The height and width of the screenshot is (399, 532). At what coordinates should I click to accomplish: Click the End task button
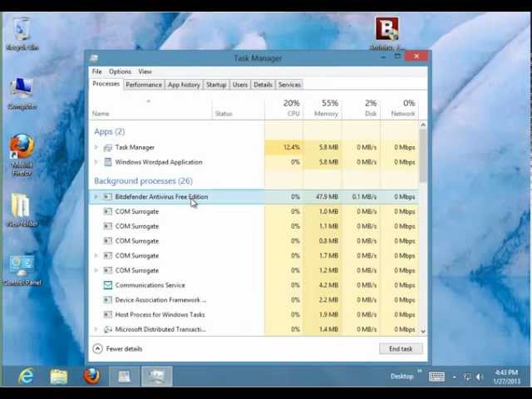coord(401,349)
